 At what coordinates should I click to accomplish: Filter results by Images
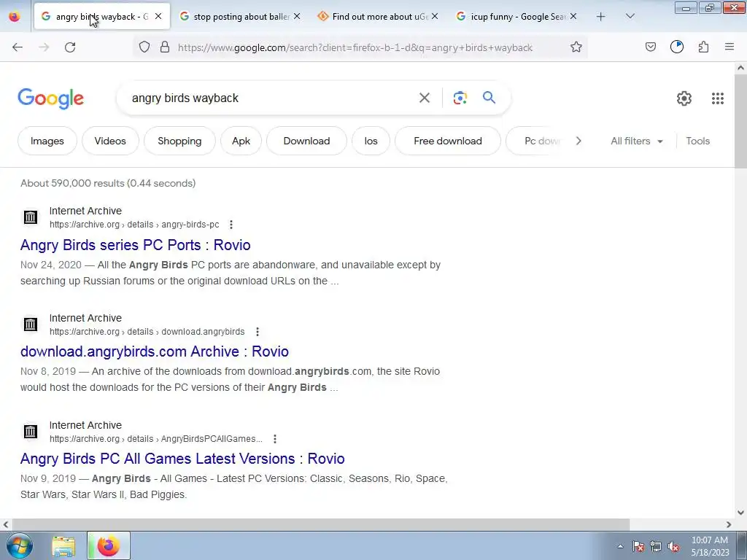[47, 141]
